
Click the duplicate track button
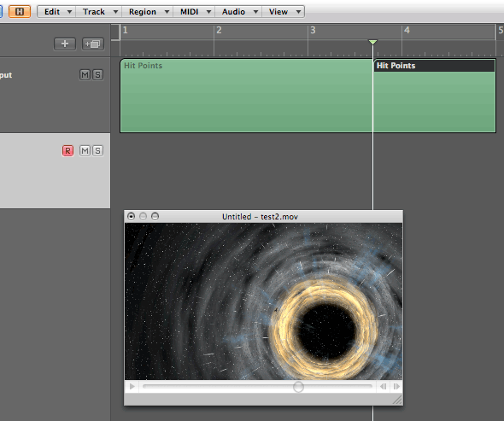point(93,44)
